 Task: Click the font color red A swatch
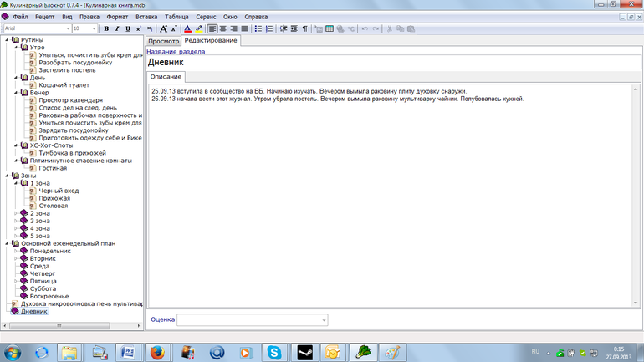pyautogui.click(x=187, y=28)
